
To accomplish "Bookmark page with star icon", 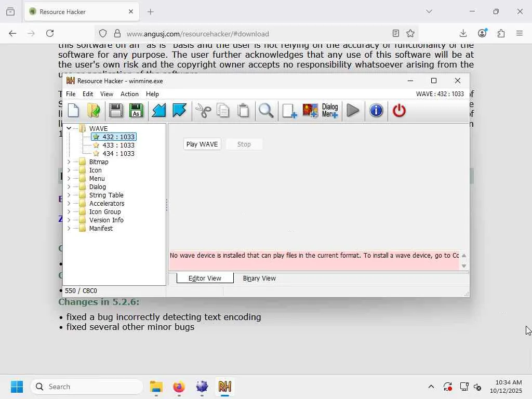I will pos(410,33).
